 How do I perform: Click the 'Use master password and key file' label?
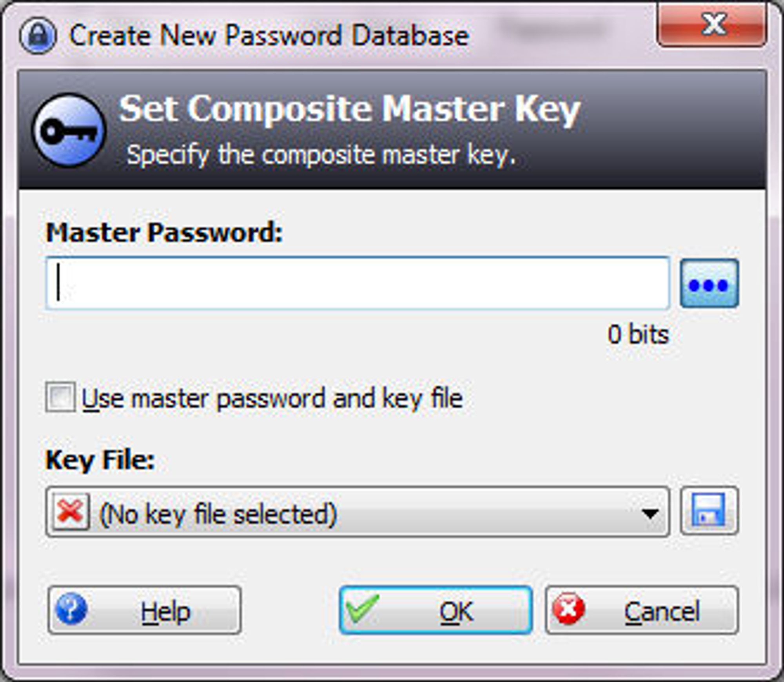click(x=272, y=399)
